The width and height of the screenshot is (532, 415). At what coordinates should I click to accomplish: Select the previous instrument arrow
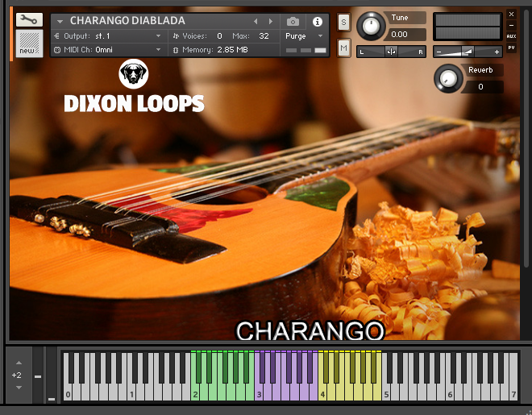coord(256,22)
